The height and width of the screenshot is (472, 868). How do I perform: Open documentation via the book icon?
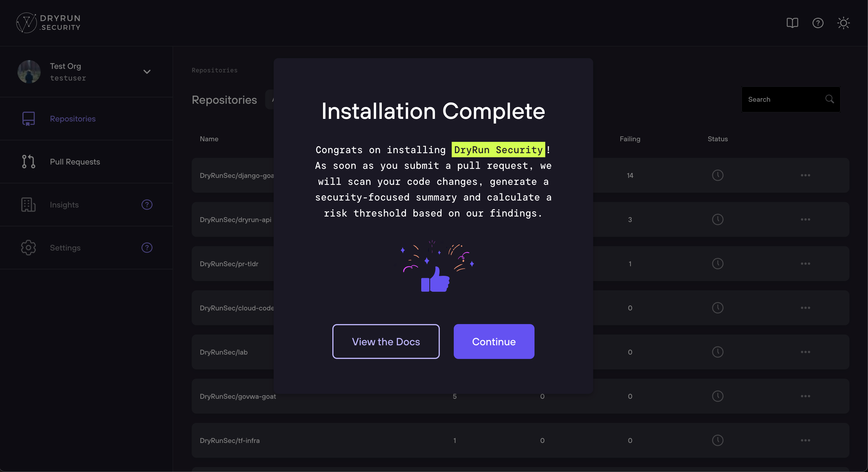792,23
